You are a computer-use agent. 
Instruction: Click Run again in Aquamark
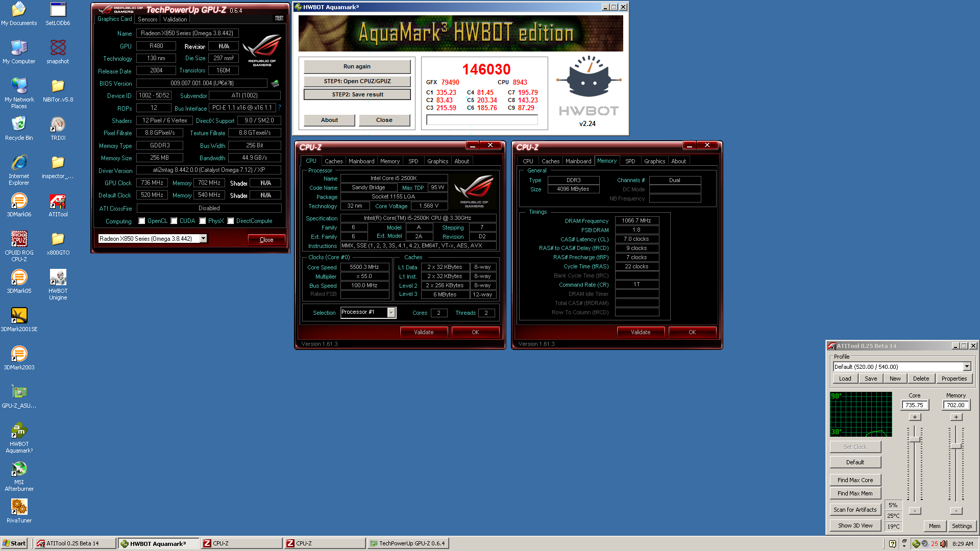[x=357, y=66]
